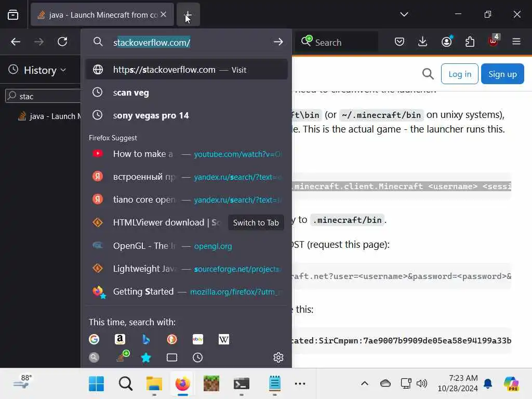The height and width of the screenshot is (399, 532).
Task: Open clock showing 7:23 AM
Action: point(458,383)
